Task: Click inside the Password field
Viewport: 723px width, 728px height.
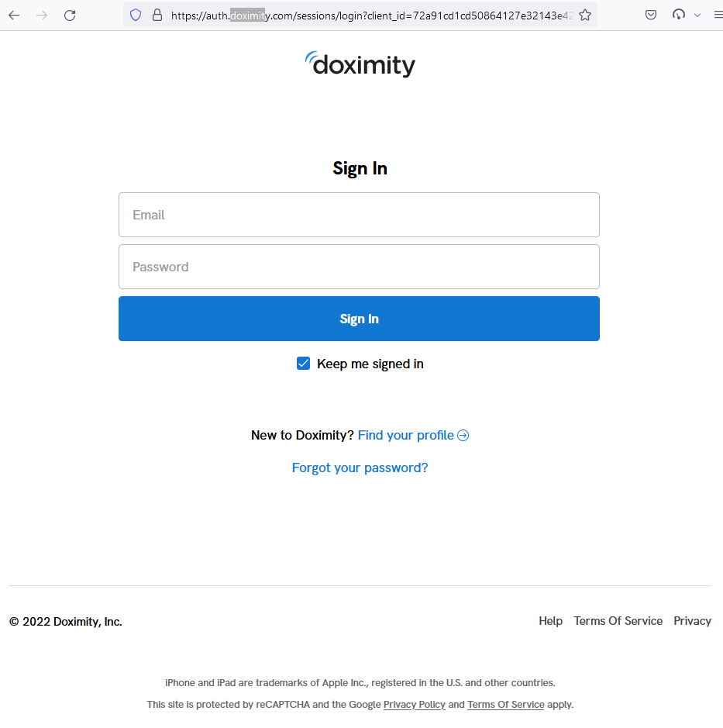Action: click(x=359, y=267)
